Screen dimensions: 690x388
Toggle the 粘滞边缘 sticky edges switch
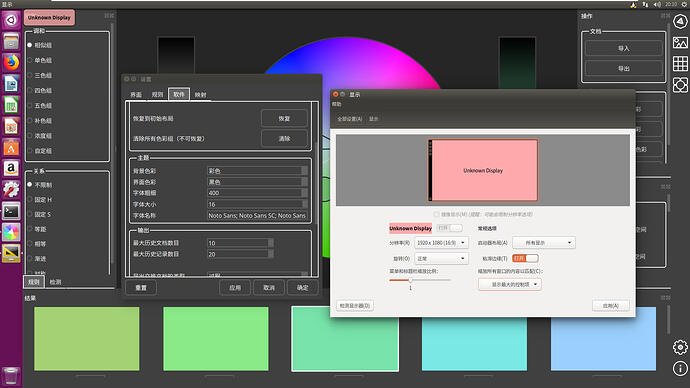(x=525, y=258)
